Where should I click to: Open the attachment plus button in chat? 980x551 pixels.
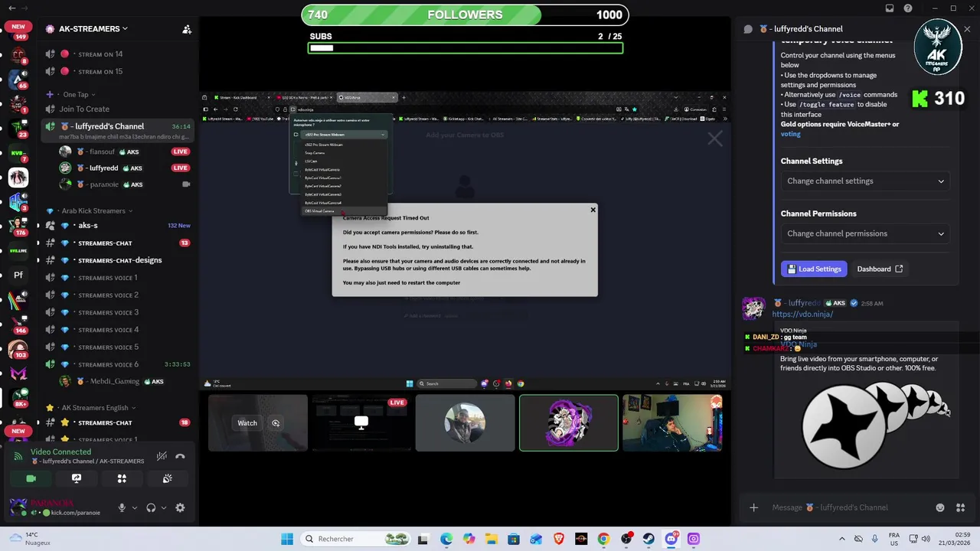753,507
